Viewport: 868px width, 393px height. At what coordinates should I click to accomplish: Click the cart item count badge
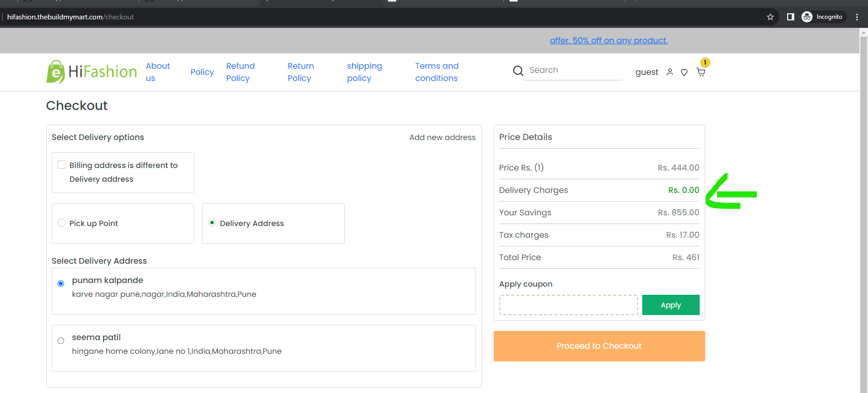(x=705, y=63)
